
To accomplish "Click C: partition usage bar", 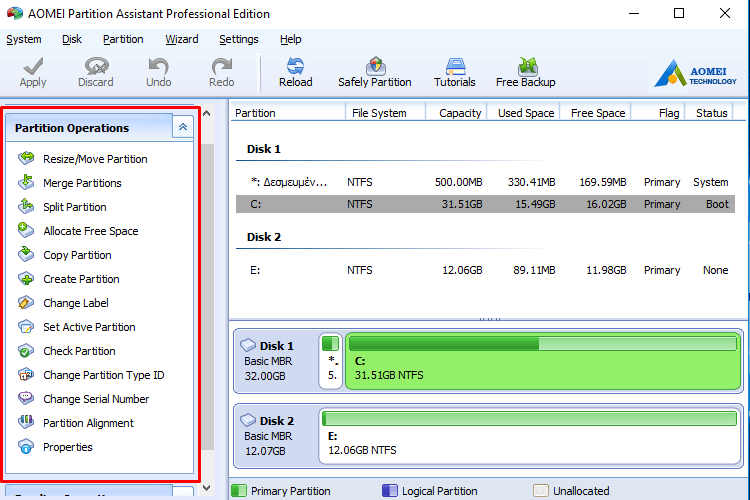I will [x=543, y=344].
